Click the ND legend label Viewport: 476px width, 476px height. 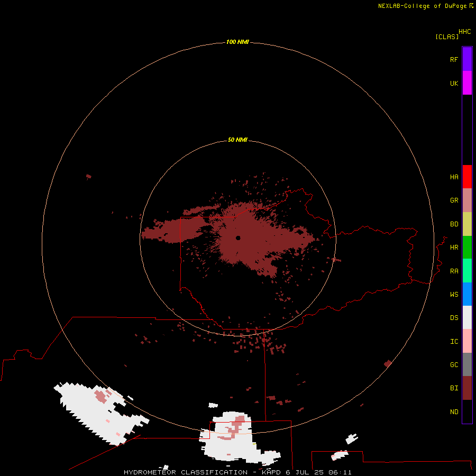(x=454, y=411)
